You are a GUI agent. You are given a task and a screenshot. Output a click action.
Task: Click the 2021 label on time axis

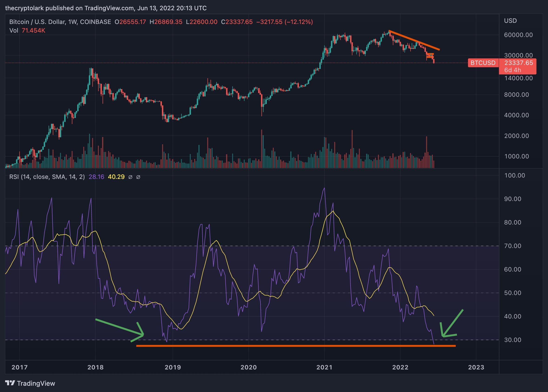(324, 367)
